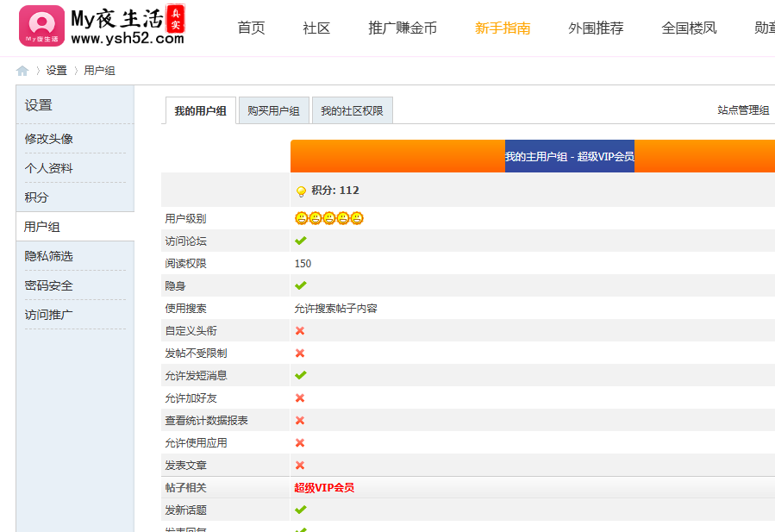Click 积分: 112 text

point(335,191)
